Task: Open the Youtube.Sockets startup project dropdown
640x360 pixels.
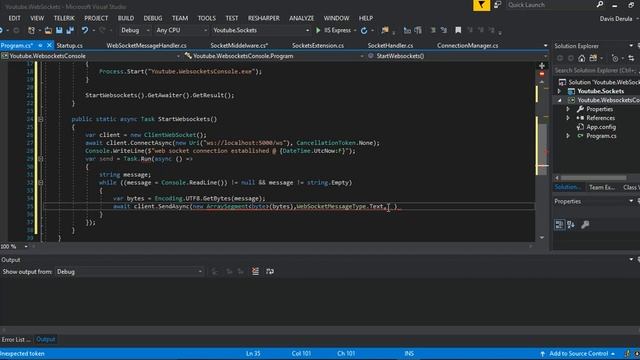Action: [261, 30]
